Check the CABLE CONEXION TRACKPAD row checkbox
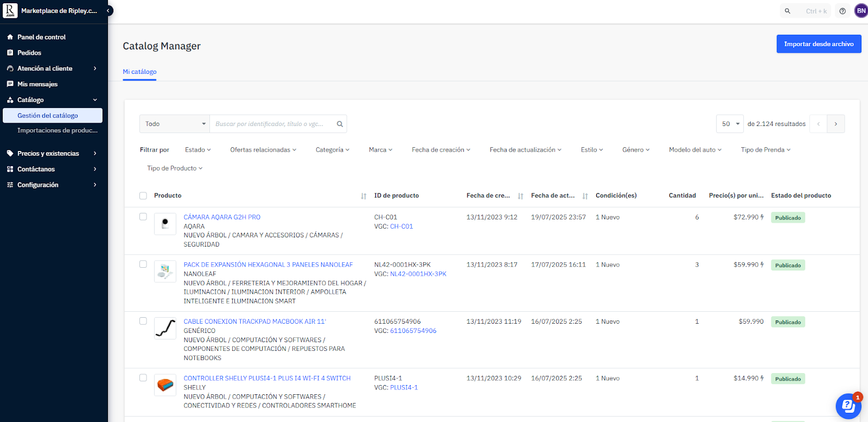This screenshot has width=868, height=422. 143,321
